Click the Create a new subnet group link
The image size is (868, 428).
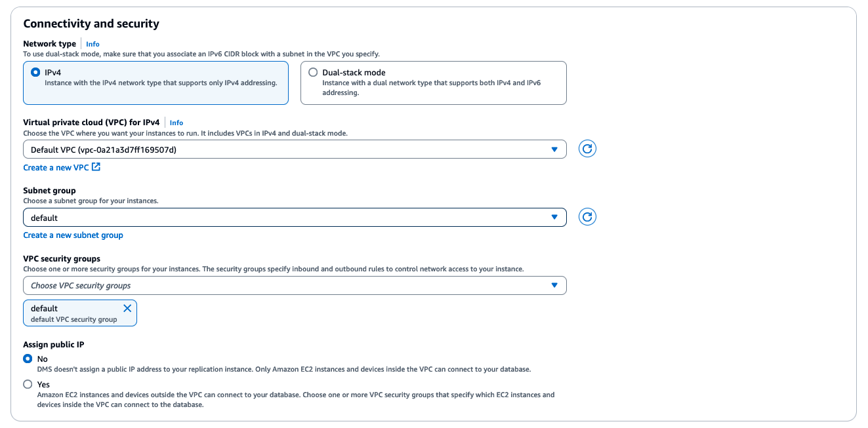pos(73,235)
